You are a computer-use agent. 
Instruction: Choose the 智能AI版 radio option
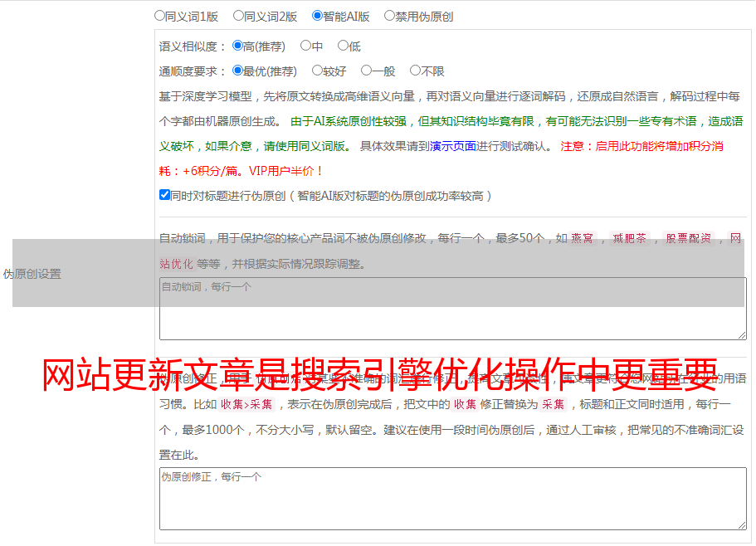[x=317, y=16]
